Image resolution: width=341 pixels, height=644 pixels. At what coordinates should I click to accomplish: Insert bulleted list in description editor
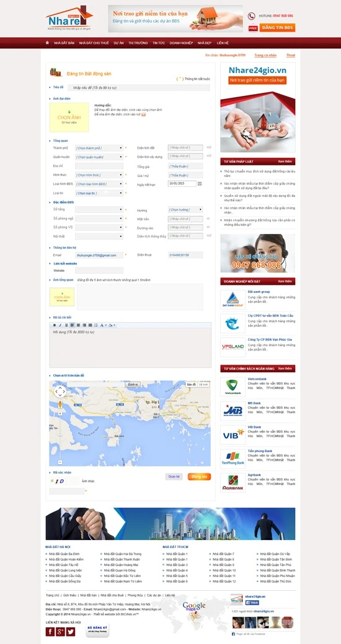96,325
